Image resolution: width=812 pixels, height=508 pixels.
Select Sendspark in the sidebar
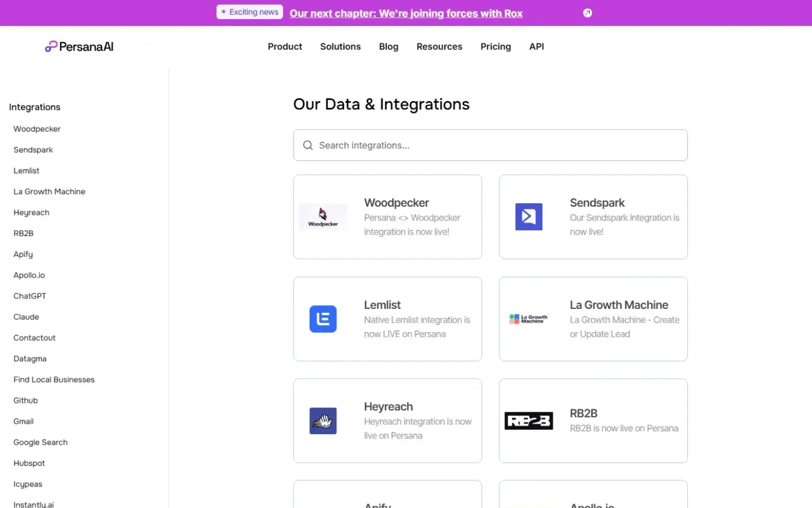[33, 150]
